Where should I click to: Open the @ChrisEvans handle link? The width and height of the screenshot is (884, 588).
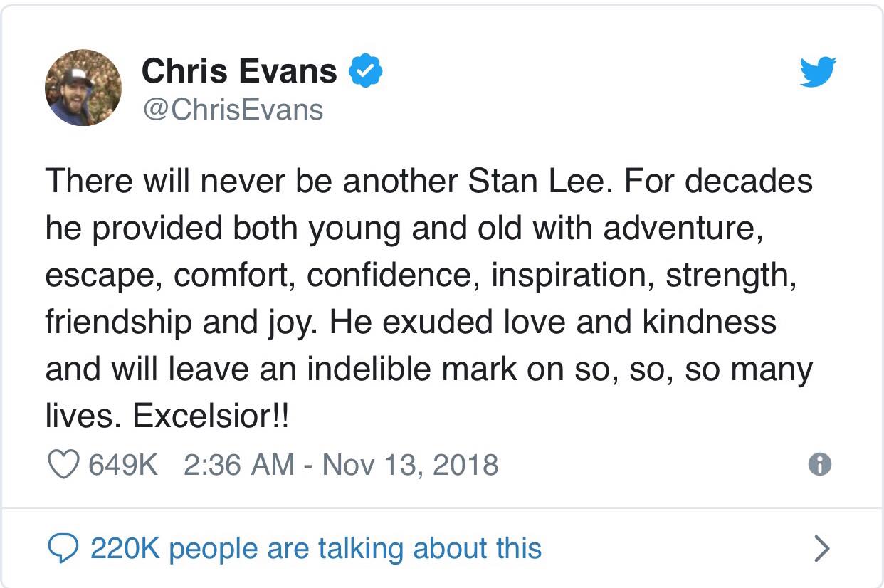(232, 110)
